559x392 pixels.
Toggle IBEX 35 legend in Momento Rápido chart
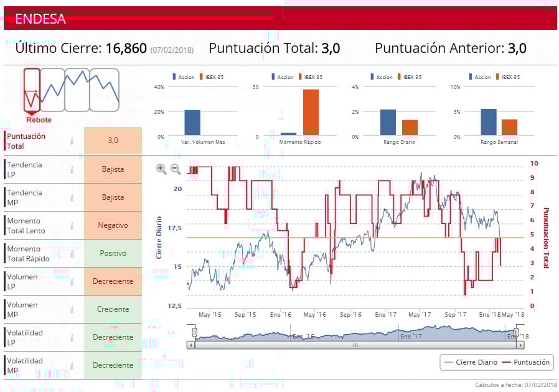point(311,77)
